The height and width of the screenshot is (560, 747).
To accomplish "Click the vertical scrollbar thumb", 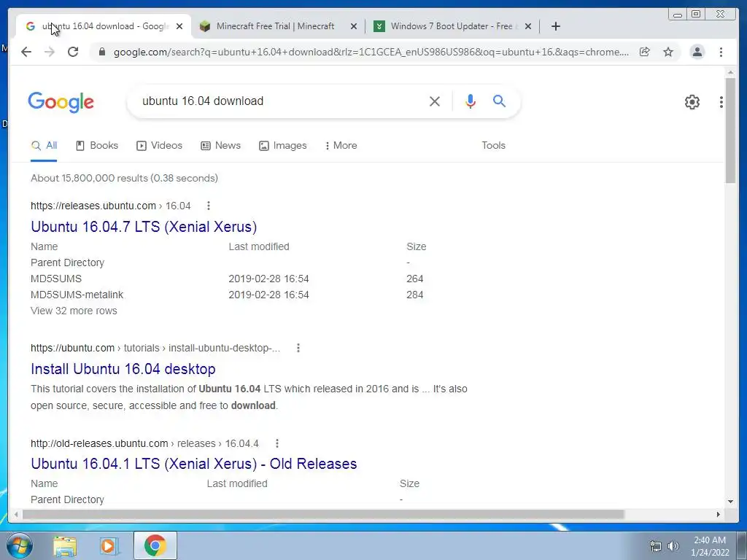I will tap(730, 130).
